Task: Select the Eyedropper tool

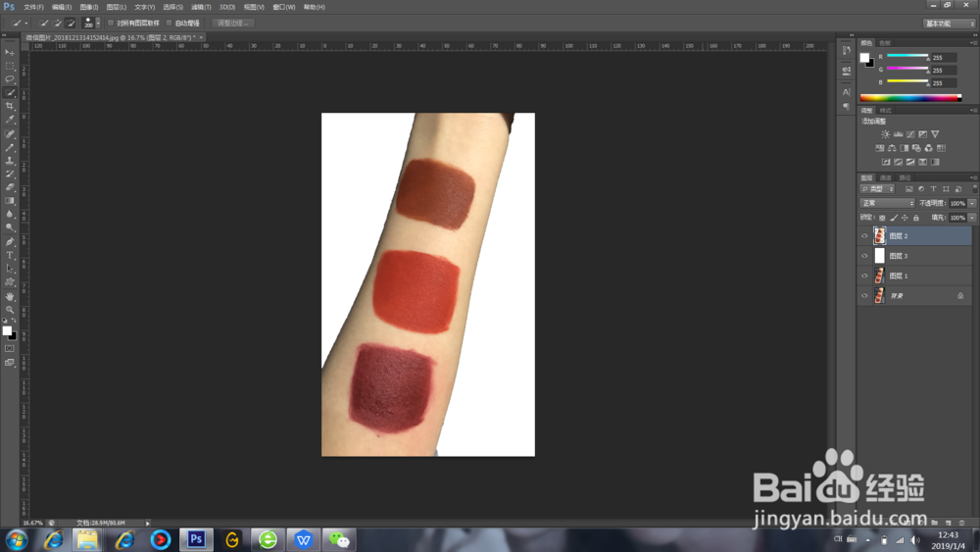Action: pos(10,120)
